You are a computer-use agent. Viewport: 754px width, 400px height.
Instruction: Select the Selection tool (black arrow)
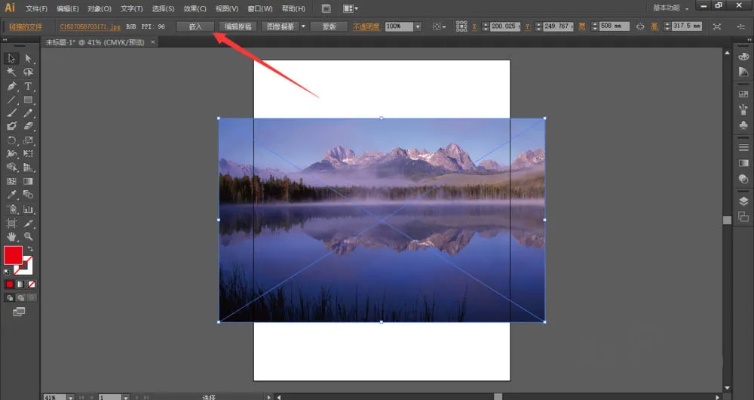(x=11, y=58)
